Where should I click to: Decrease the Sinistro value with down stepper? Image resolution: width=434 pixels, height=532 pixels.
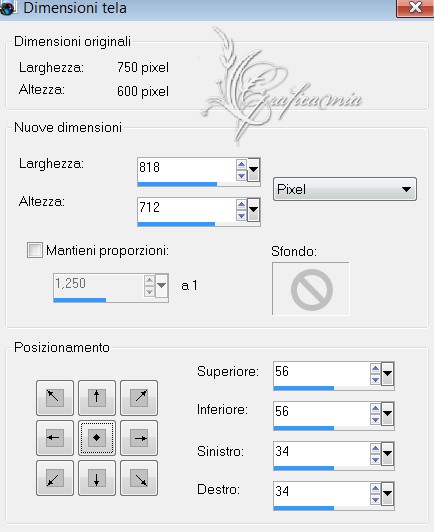pos(375,460)
